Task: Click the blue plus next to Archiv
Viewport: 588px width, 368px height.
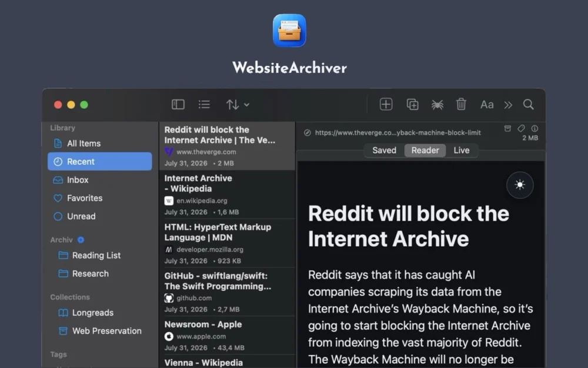Action: click(x=81, y=240)
